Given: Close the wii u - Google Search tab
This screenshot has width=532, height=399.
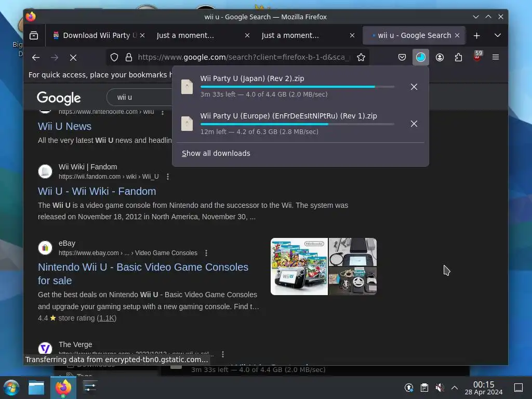Looking at the screenshot, I should click(x=457, y=35).
